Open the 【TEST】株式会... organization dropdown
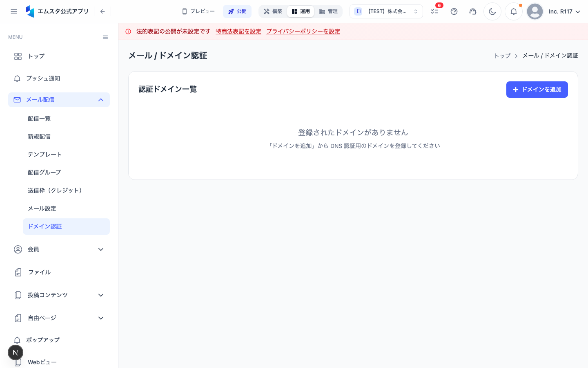Viewport: 588px width, 368px height. [386, 11]
